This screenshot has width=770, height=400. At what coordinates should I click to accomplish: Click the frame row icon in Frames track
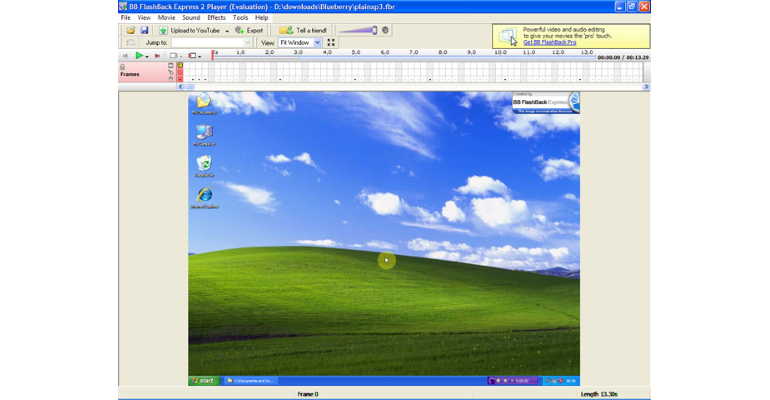[171, 65]
